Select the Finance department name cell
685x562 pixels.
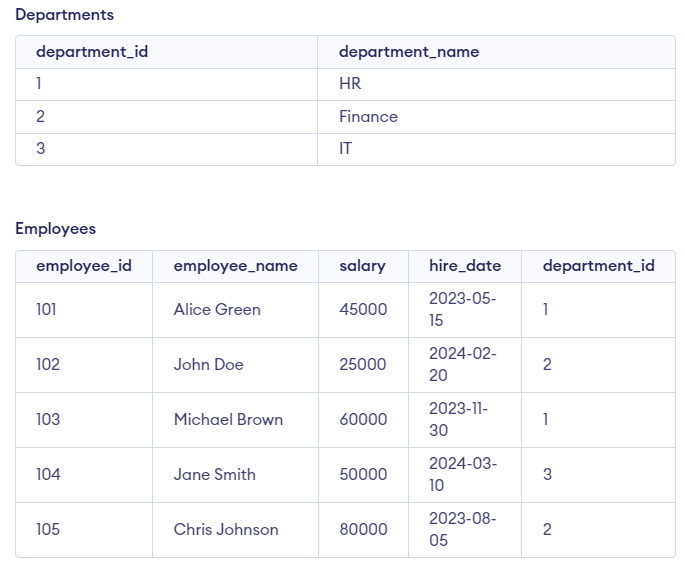coord(368,116)
